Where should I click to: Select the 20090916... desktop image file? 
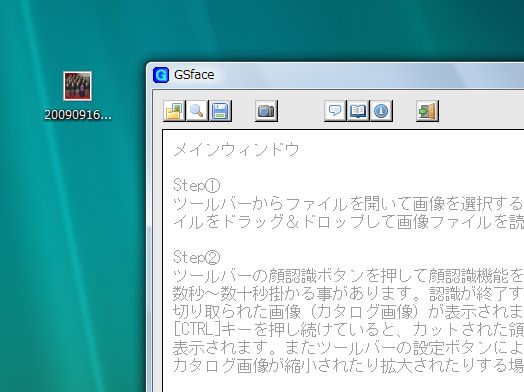pyautogui.click(x=78, y=96)
